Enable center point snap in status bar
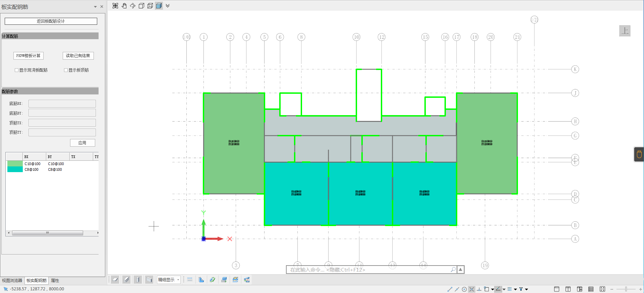This screenshot has height=293, width=644. coord(464,289)
